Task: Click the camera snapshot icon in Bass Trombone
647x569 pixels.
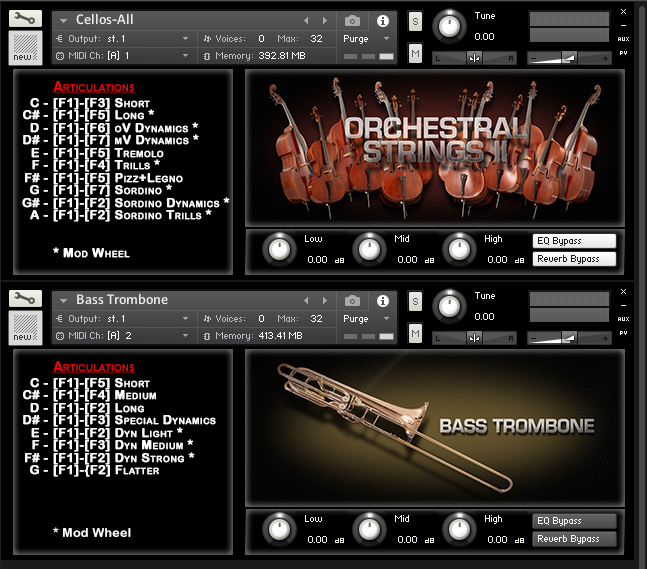Action: (x=352, y=301)
